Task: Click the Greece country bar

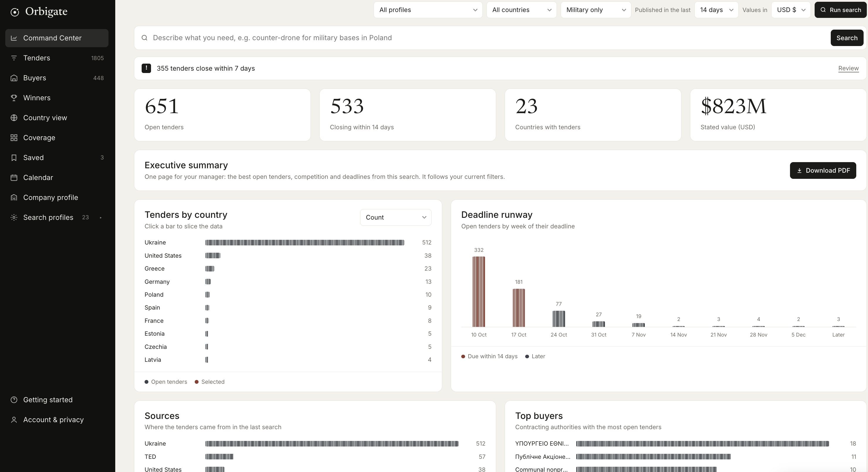Action: point(210,269)
